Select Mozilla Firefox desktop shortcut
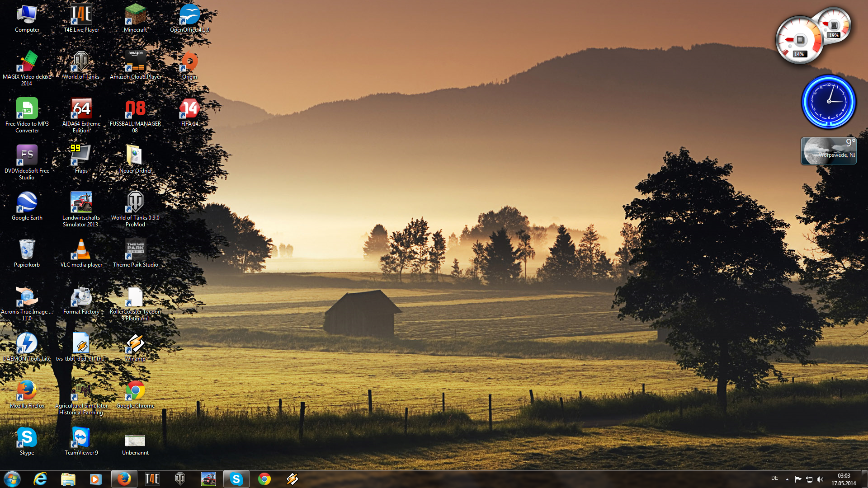The width and height of the screenshot is (868, 488). click(x=27, y=394)
